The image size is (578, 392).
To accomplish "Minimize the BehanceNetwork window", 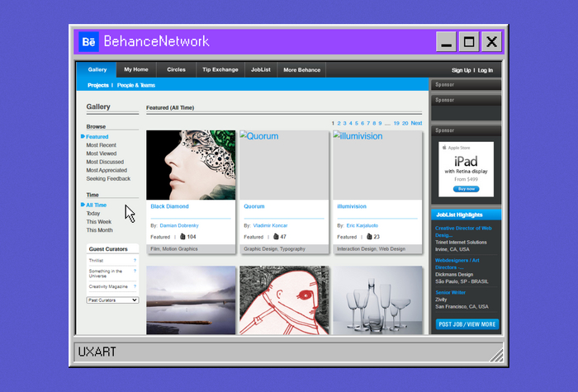I will click(446, 41).
